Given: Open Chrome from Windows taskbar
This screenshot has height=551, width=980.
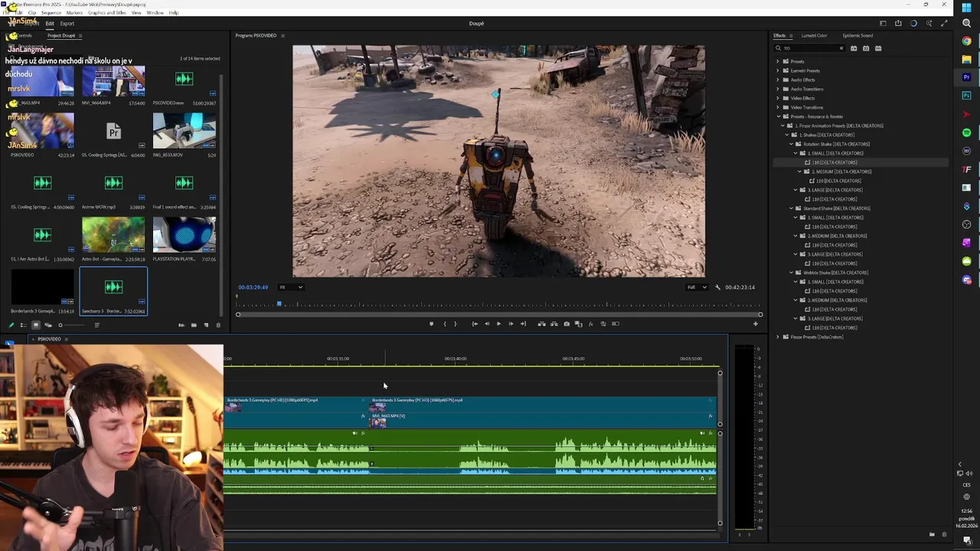Looking at the screenshot, I should click(966, 41).
